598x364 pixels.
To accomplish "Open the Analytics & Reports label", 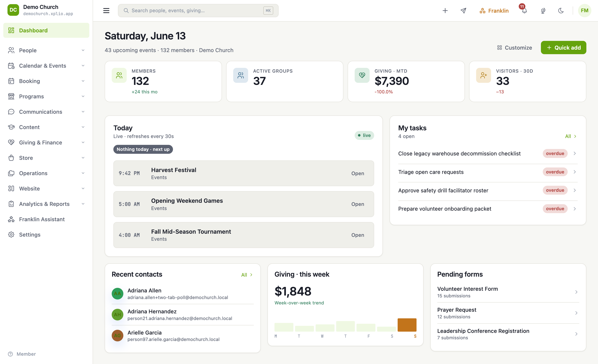I will pos(44,204).
